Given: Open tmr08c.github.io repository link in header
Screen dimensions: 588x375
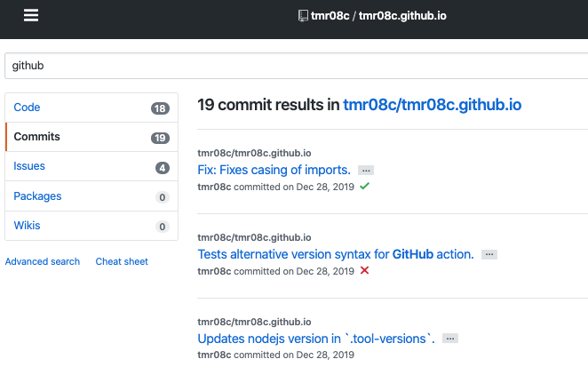Looking at the screenshot, I should tap(402, 16).
